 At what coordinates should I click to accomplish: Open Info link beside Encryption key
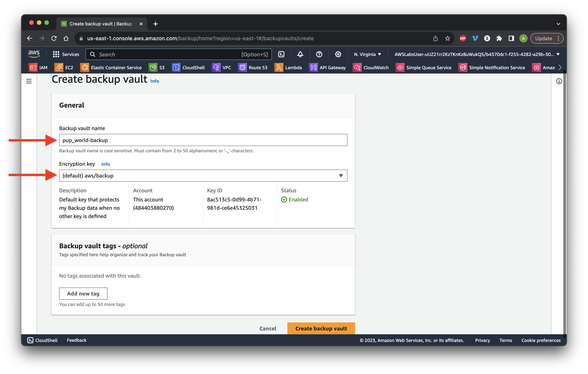(x=105, y=164)
